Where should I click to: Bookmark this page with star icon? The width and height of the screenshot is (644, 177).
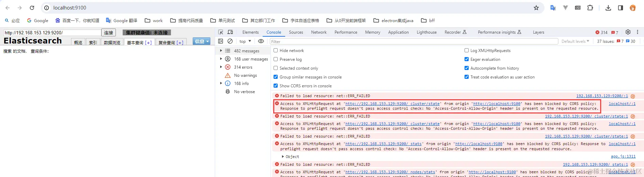point(536,7)
